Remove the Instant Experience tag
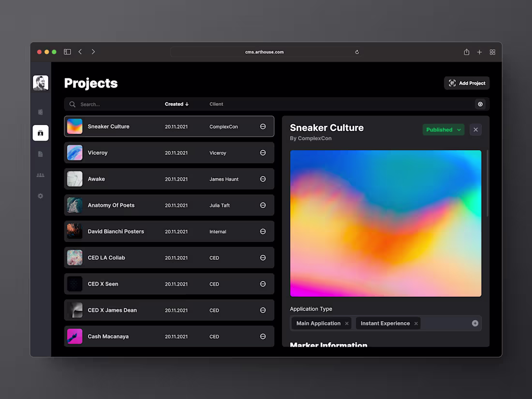The image size is (532, 399). pyautogui.click(x=415, y=323)
